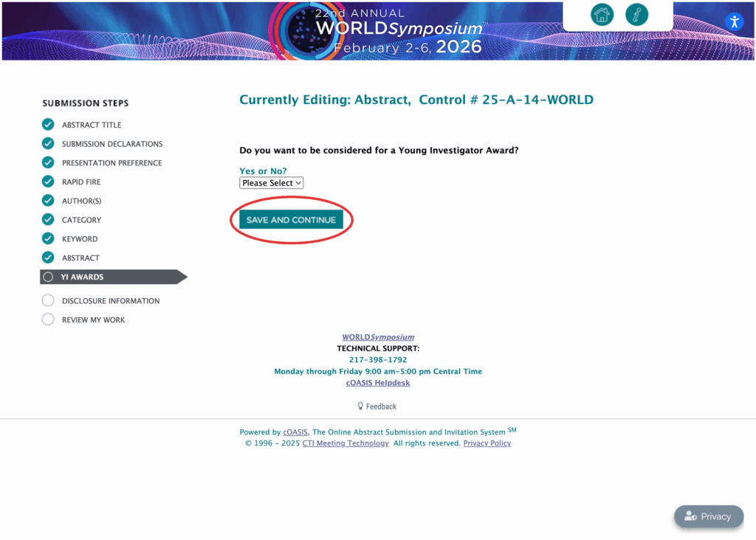The image size is (756, 540).
Task: Click the empty circle beside Disclosure Information
Action: pos(48,300)
